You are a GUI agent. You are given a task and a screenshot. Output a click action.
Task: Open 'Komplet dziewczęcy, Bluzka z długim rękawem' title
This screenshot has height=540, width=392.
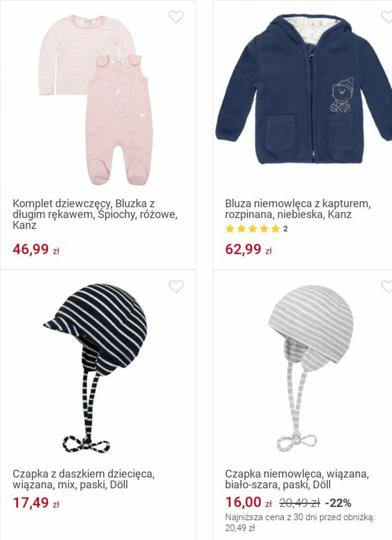(95, 214)
